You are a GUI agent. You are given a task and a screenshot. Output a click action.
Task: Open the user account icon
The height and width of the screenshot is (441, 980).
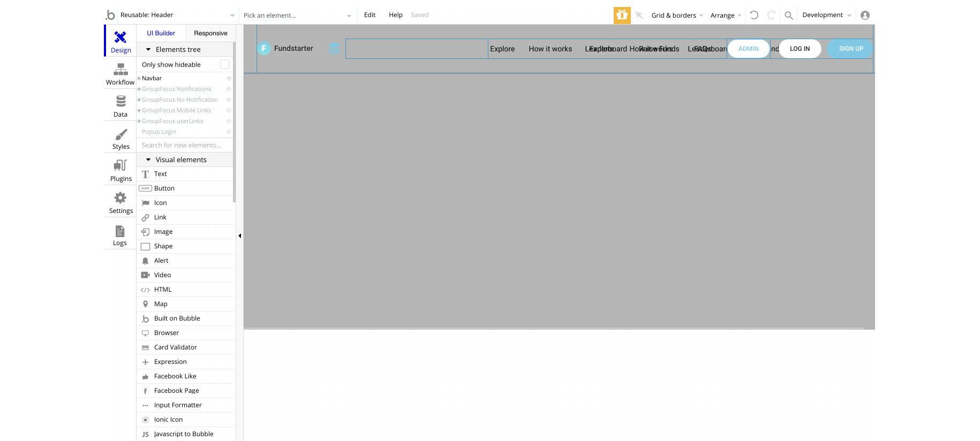coord(864,16)
